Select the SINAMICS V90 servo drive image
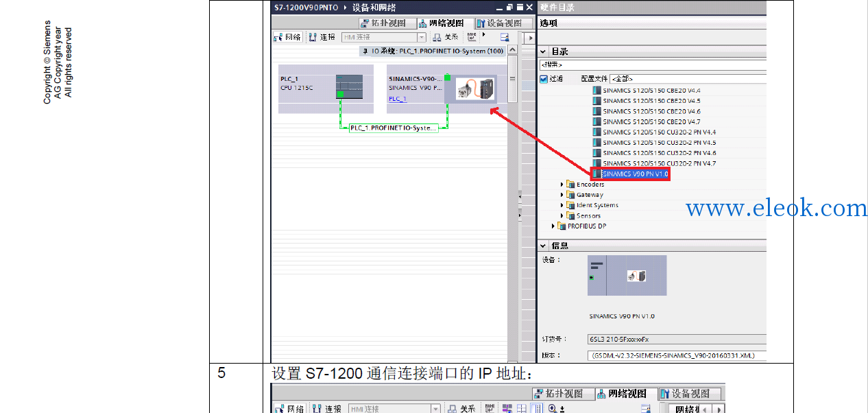Viewport: 868px width, 413px height. [475, 90]
